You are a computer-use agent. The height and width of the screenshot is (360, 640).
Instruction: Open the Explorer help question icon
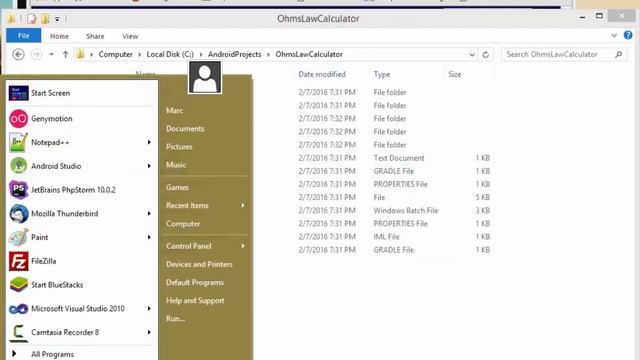(x=628, y=36)
